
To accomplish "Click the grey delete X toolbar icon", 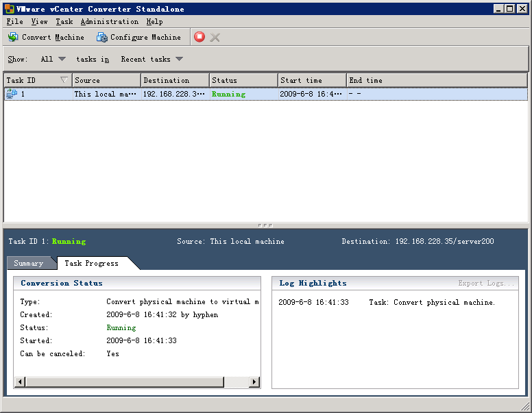I will 215,37.
